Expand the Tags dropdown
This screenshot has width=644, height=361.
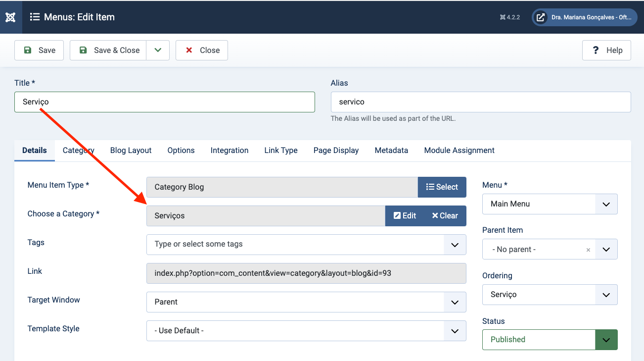(x=455, y=244)
